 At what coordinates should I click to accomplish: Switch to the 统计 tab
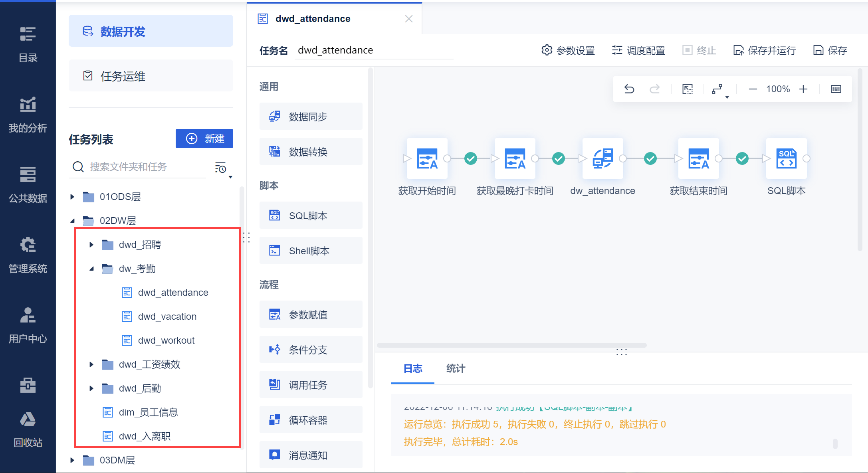(456, 368)
